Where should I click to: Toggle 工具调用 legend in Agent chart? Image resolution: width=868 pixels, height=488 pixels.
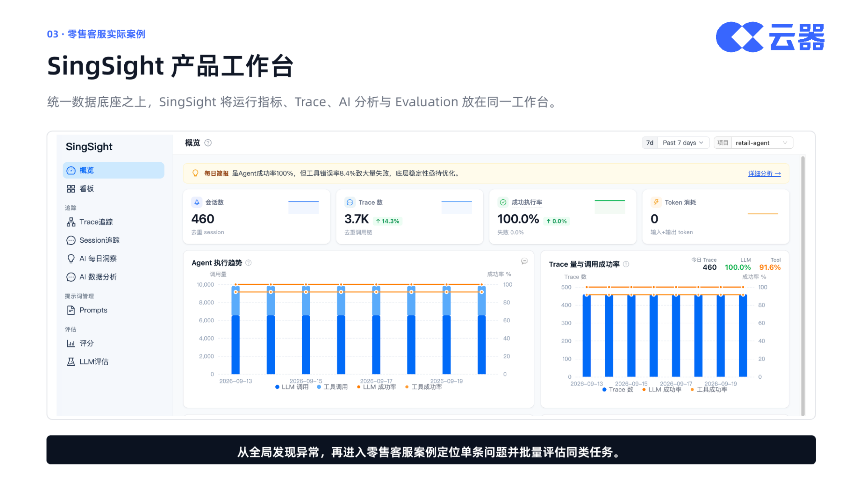(332, 387)
